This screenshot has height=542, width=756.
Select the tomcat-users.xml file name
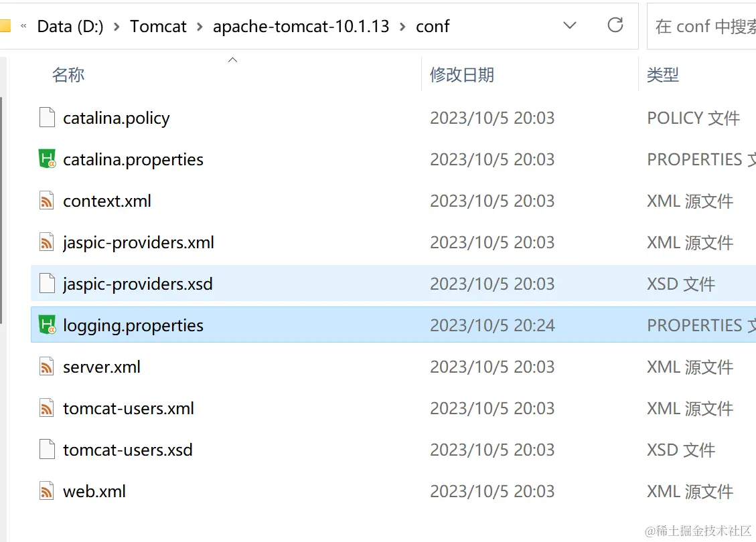[x=129, y=408]
